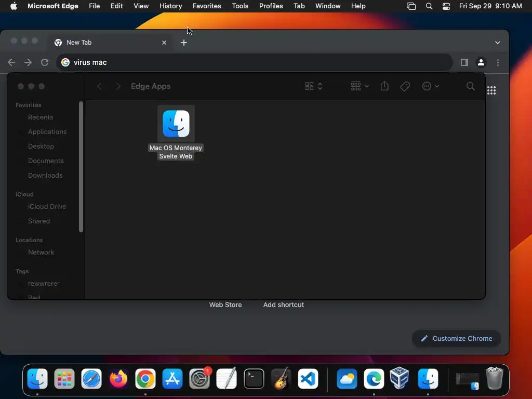Image resolution: width=532 pixels, height=399 pixels.
Task: Open the App Store dock icon
Action: 172,379
